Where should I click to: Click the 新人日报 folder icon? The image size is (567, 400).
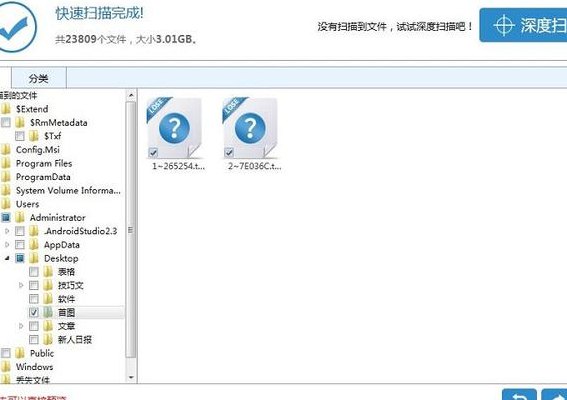[x=48, y=340]
